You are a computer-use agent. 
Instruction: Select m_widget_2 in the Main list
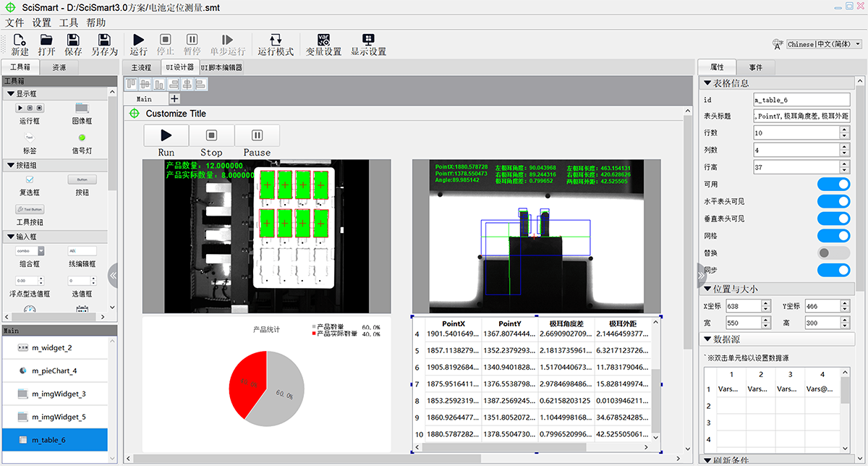click(55, 348)
